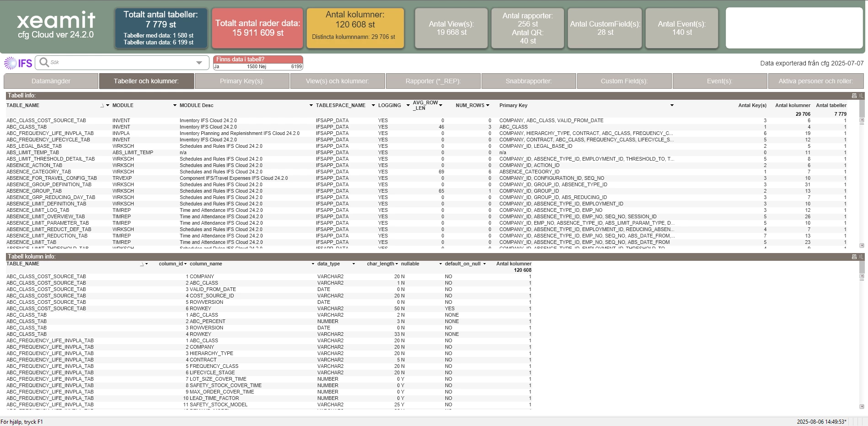Click Tabell kolumn info scrollbar up arrow
The height and width of the screenshot is (426, 868).
pyautogui.click(x=862, y=276)
